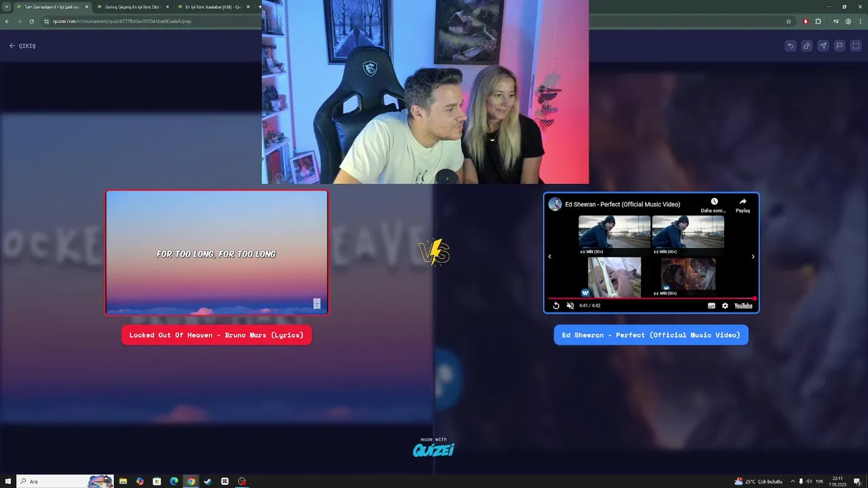Image resolution: width=868 pixels, height=488 pixels.
Task: Open weather widget 25°C Çok bulutlu
Action: (758, 481)
